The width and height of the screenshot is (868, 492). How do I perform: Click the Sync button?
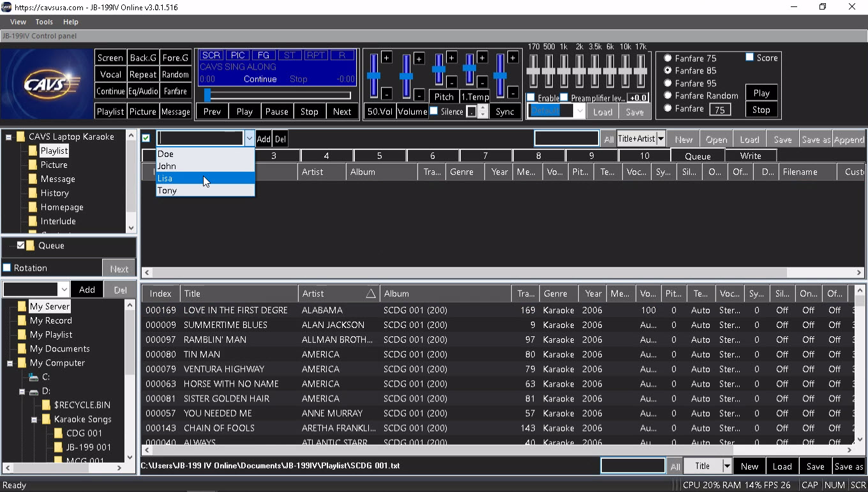505,112
